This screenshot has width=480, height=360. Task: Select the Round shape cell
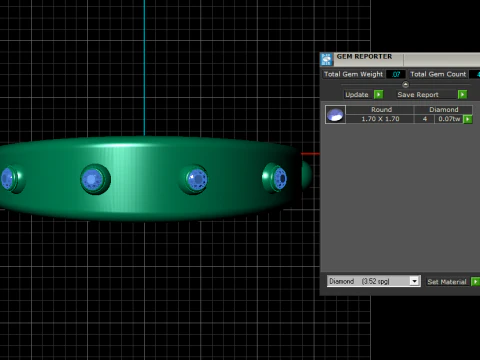(381, 110)
